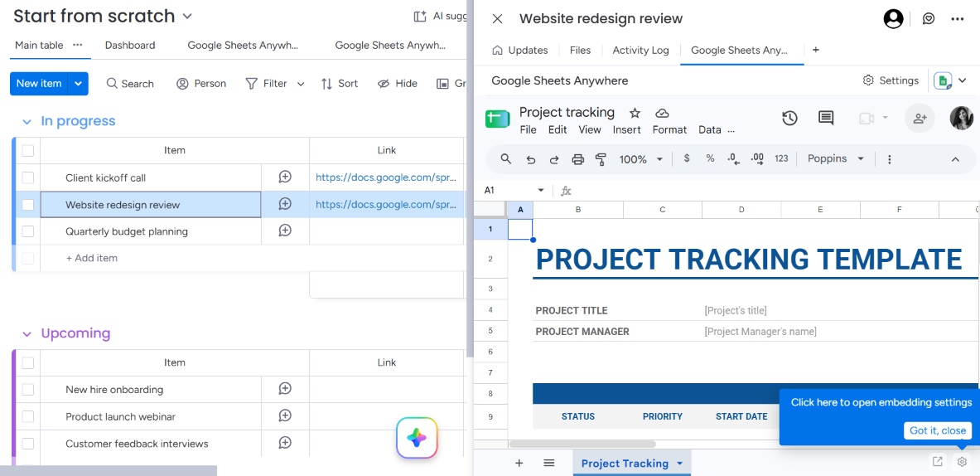Screen dimensions: 980x476
Task: Open the A1 name box dropdown
Action: [541, 190]
